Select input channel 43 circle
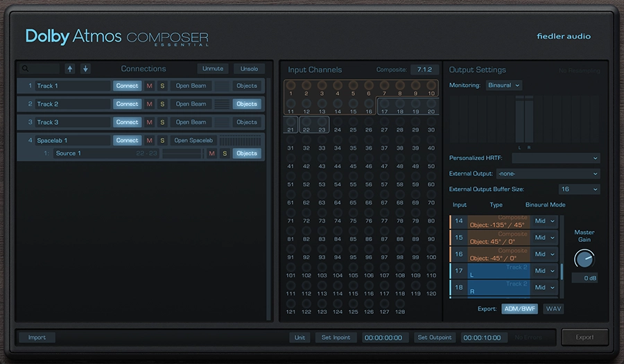The height and width of the screenshot is (364, 624). pyautogui.click(x=322, y=158)
